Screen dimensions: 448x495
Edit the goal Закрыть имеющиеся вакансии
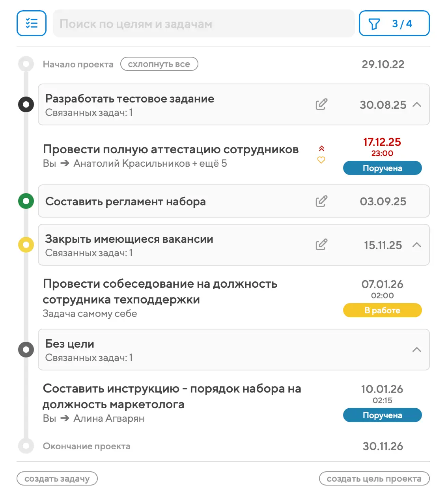tap(321, 245)
